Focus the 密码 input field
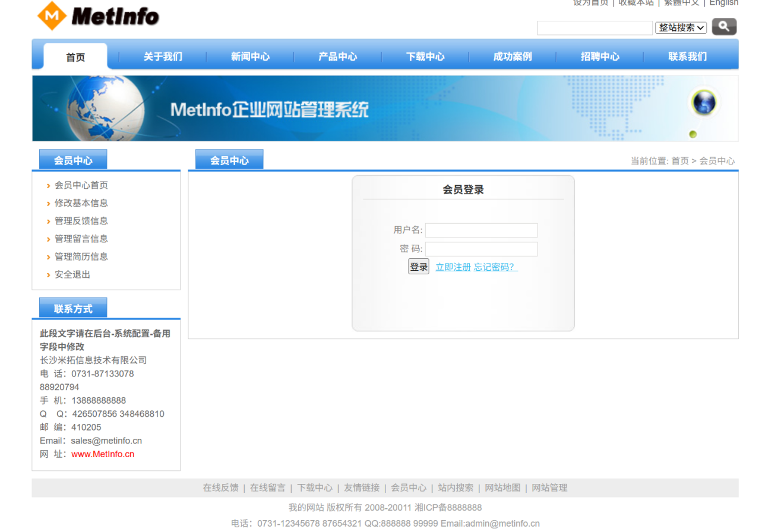 481,249
